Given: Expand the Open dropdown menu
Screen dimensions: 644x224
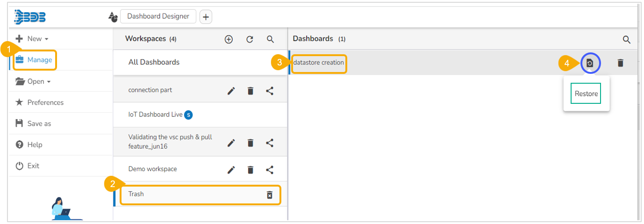Looking at the screenshot, I should (33, 81).
